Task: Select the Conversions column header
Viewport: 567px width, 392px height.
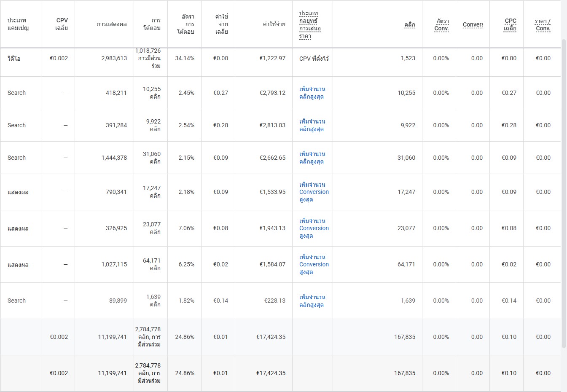Action: pos(473,24)
